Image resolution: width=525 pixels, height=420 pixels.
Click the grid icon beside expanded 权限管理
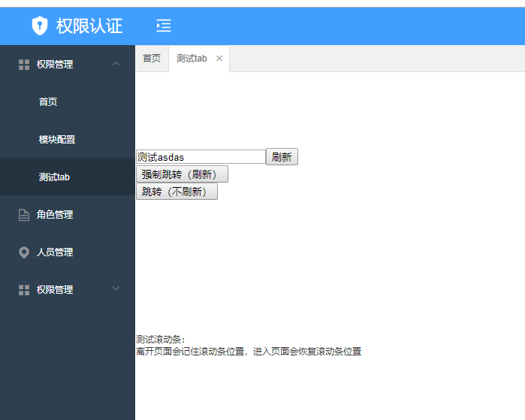pos(24,65)
